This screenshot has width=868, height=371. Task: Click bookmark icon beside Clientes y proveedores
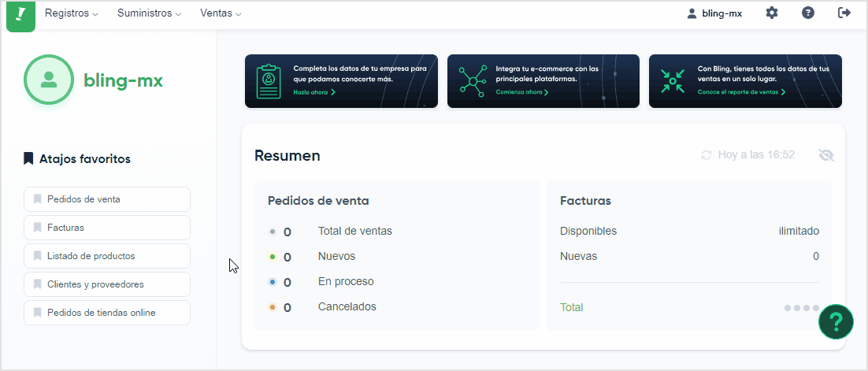tap(38, 284)
